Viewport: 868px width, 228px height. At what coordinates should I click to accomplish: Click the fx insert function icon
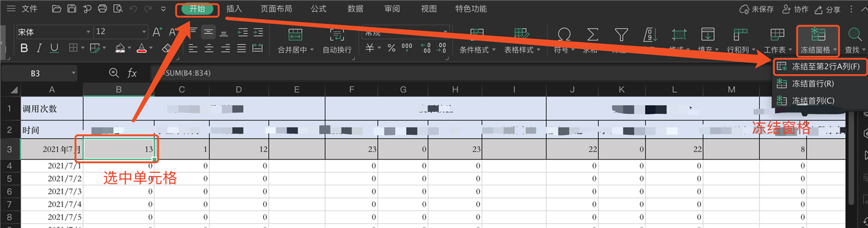point(132,73)
